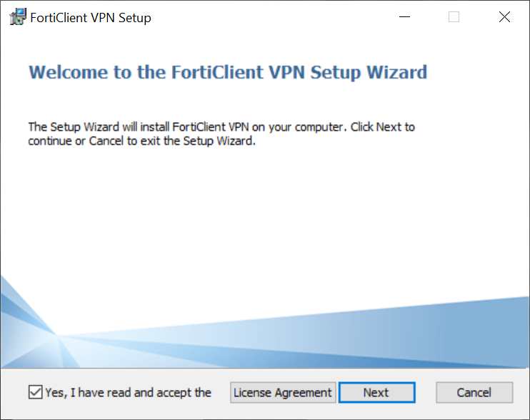Image resolution: width=530 pixels, height=420 pixels.
Task: Click empty grey space between Next and Cancel
Action: click(426, 392)
